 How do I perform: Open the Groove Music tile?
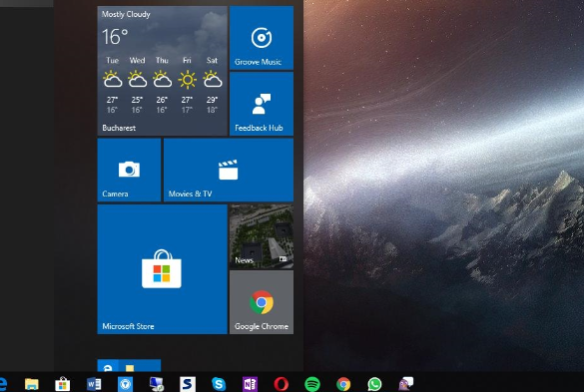[x=262, y=38]
